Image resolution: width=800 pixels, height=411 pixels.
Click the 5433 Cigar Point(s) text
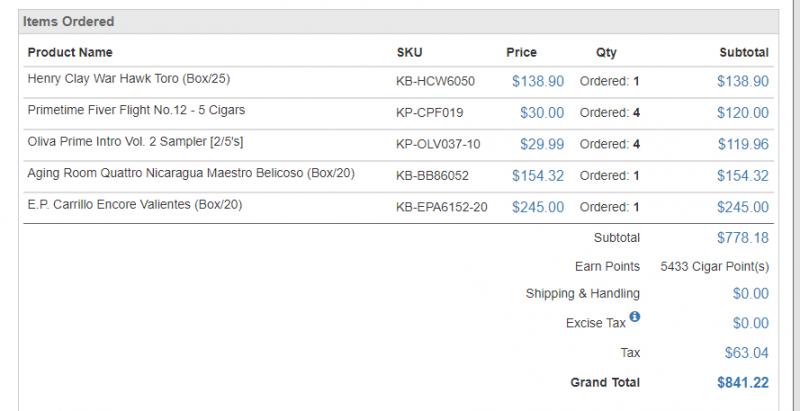tap(715, 267)
